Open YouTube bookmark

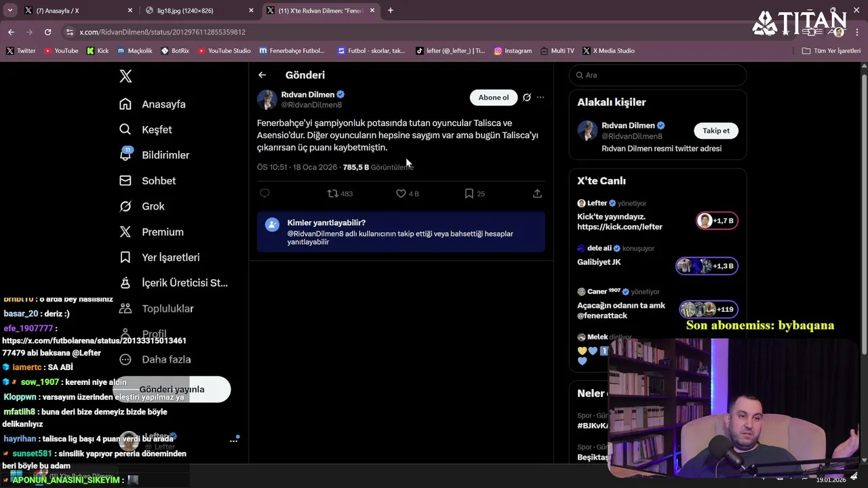tap(61, 51)
